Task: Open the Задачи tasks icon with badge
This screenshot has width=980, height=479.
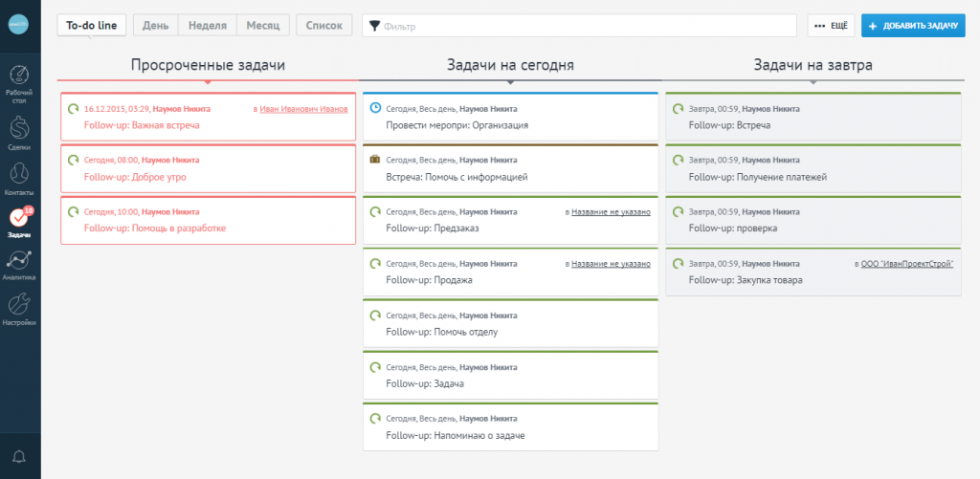Action: [x=20, y=221]
